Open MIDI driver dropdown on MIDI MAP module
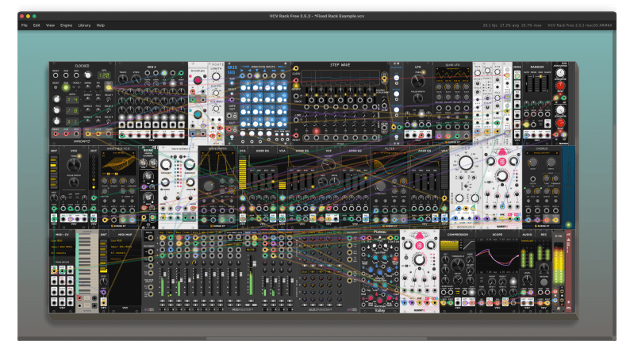 (125, 241)
